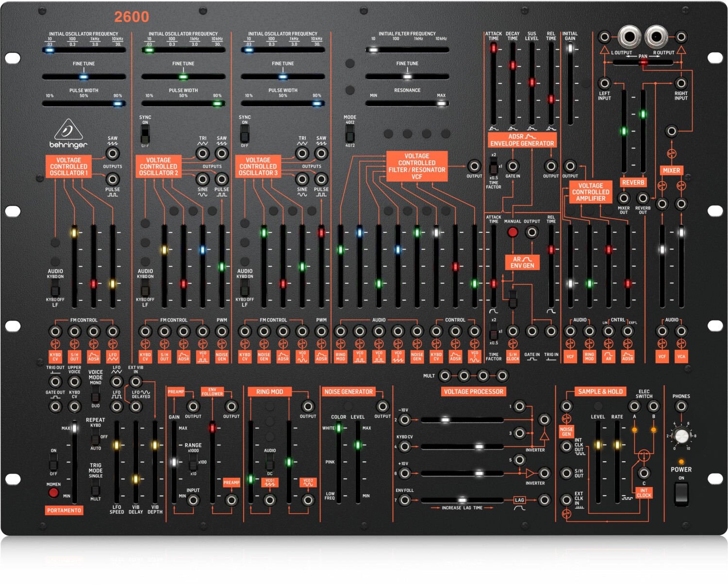Toggle the Portamento ON/OFF switch
The height and width of the screenshot is (585, 728).
[53, 462]
